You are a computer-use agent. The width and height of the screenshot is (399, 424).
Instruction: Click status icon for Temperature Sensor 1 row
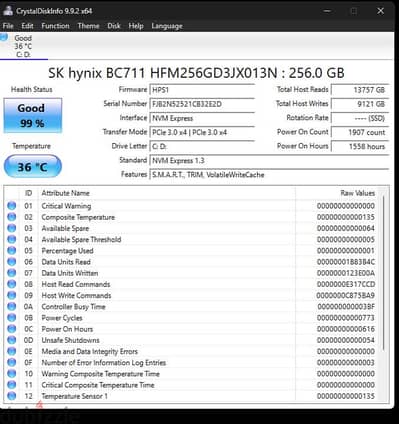click(12, 396)
